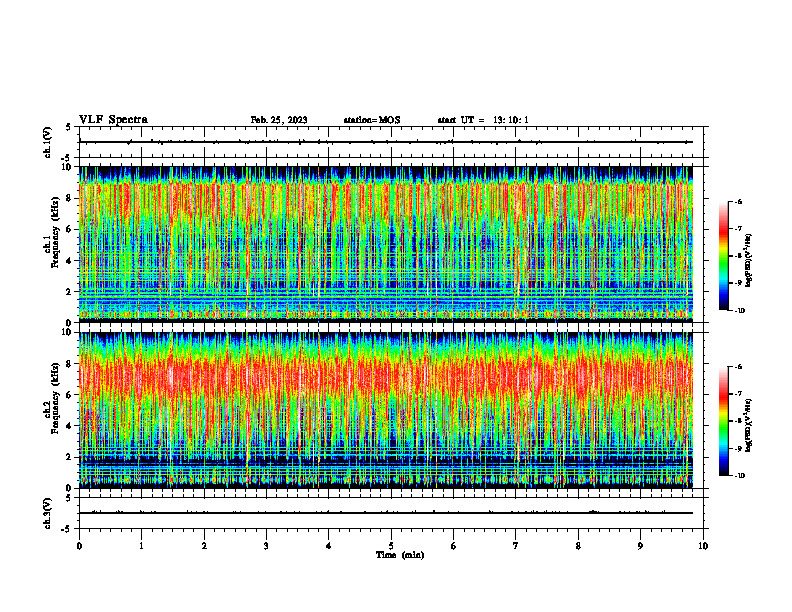Click time axis tick label "5"
Viewport: 792px width, 612px height.
pyautogui.click(x=391, y=546)
